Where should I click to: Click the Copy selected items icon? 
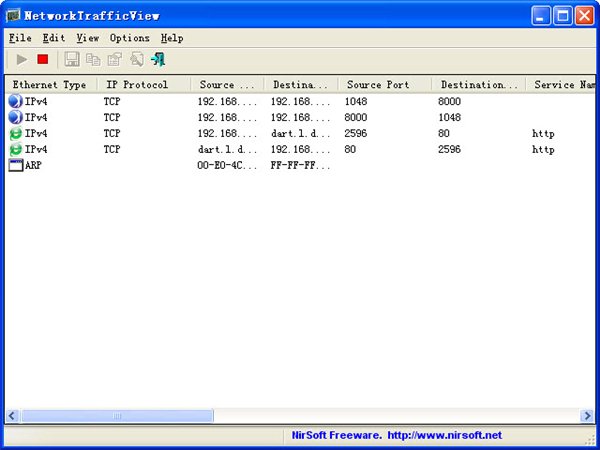click(x=93, y=60)
